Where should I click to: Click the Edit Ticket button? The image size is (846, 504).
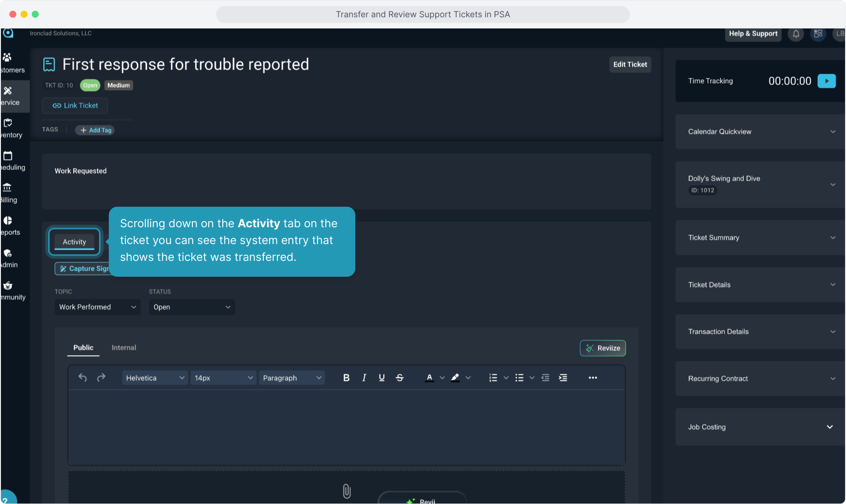click(630, 64)
